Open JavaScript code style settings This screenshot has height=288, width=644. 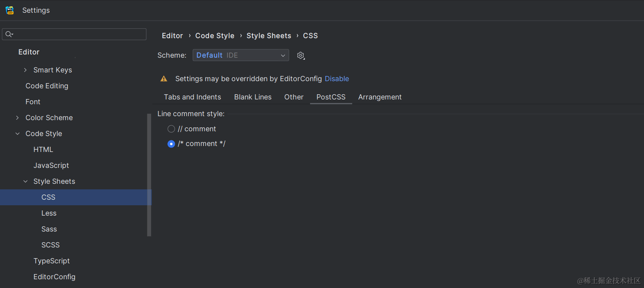(x=51, y=165)
